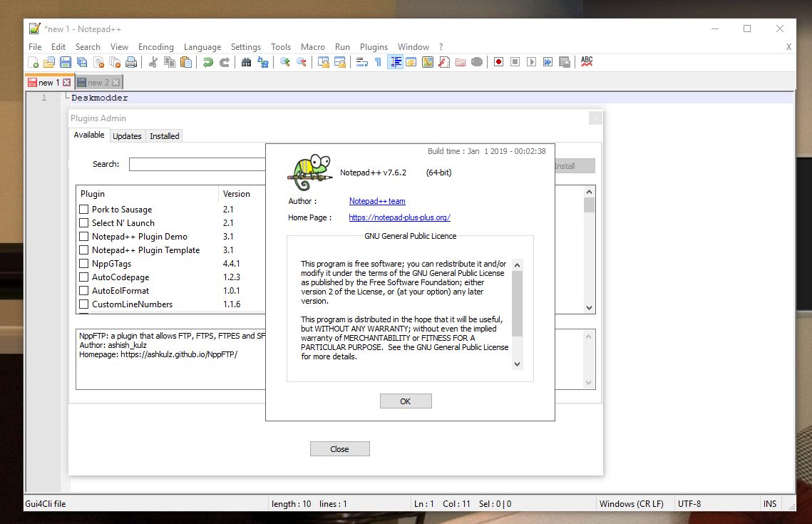
Task: Click the plugin list scroll-down arrow
Action: [589, 307]
